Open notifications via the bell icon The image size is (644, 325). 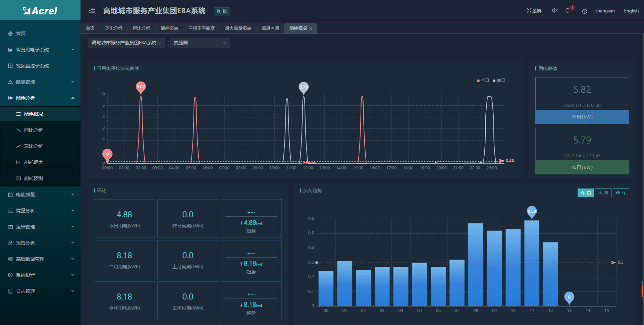click(x=568, y=11)
